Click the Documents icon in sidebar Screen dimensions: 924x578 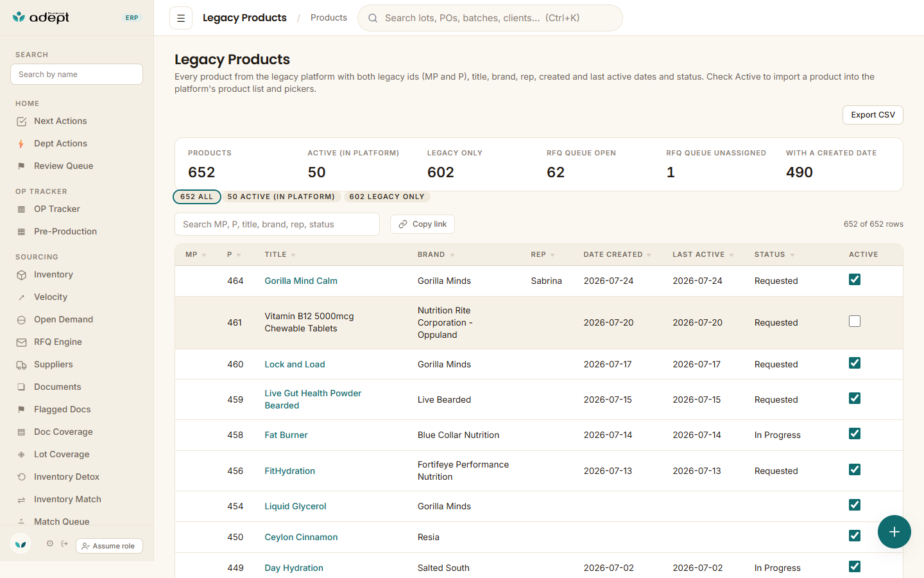tap(21, 387)
